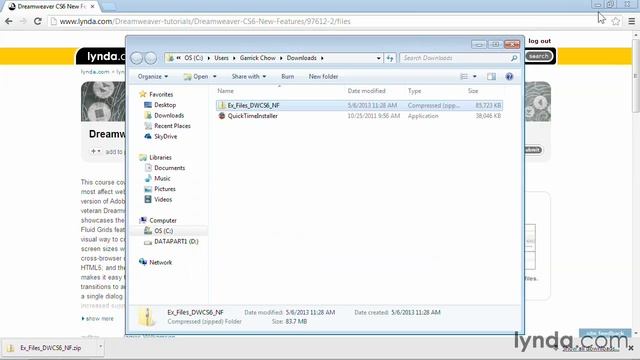Click log out on lynda.com page
This screenshot has height=360, width=640.
539,41
